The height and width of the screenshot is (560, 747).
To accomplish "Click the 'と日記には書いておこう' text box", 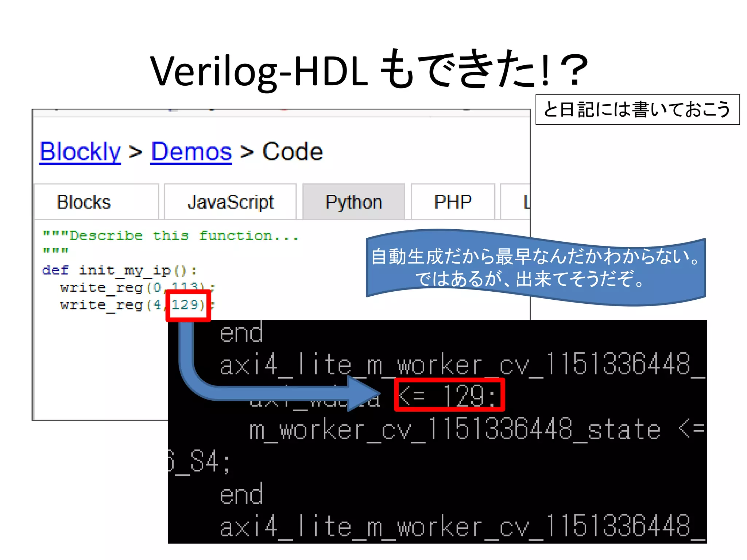I will coord(637,109).
